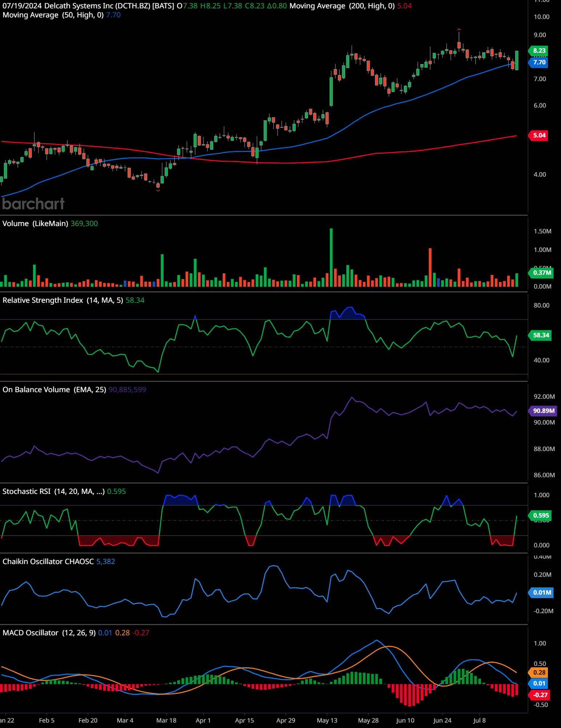561x728 pixels.
Task: Click the May 13 date axis label
Action: coord(327,720)
